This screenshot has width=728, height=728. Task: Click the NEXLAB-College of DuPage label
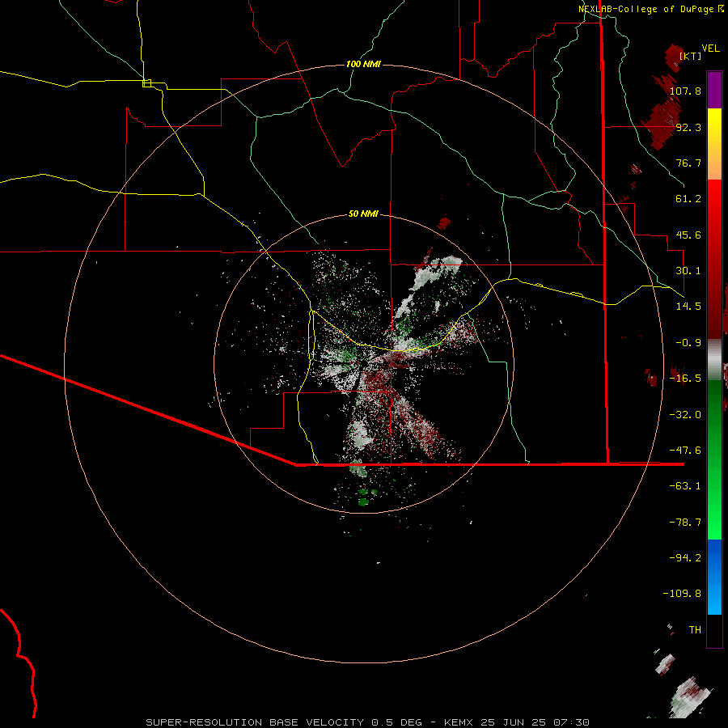646,9
